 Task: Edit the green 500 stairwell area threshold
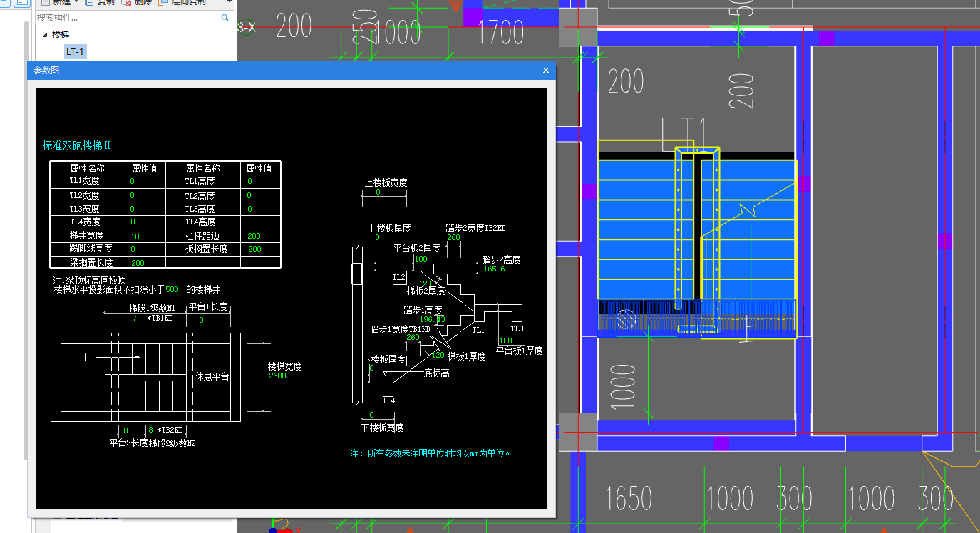pos(172,289)
